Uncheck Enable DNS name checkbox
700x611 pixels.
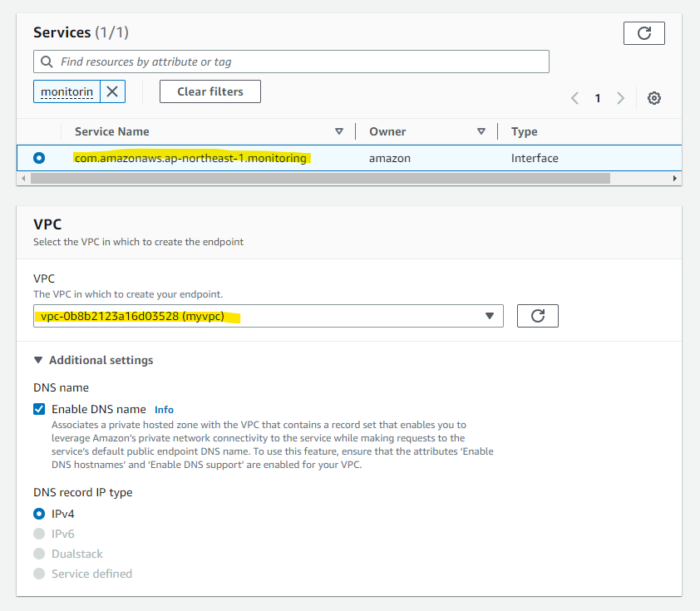tap(39, 409)
